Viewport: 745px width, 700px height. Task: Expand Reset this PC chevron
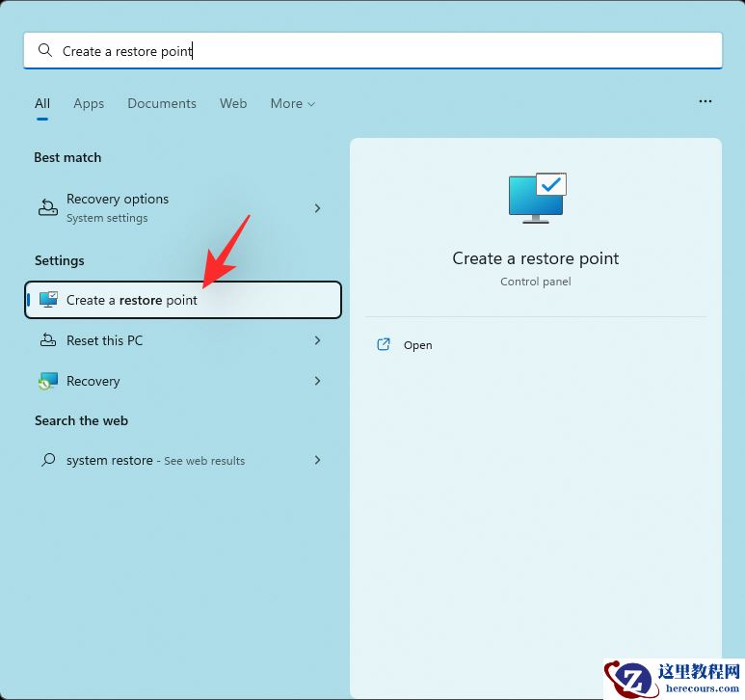[317, 340]
